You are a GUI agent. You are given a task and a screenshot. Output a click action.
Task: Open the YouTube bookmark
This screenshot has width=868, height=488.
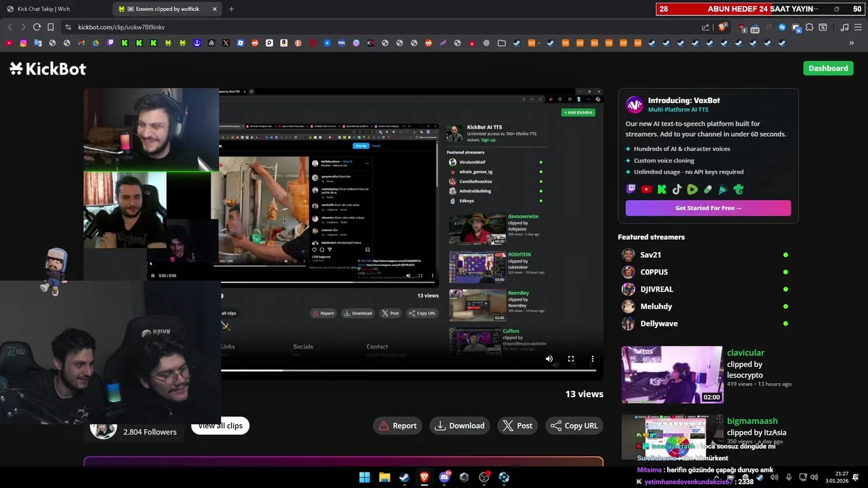[9, 43]
